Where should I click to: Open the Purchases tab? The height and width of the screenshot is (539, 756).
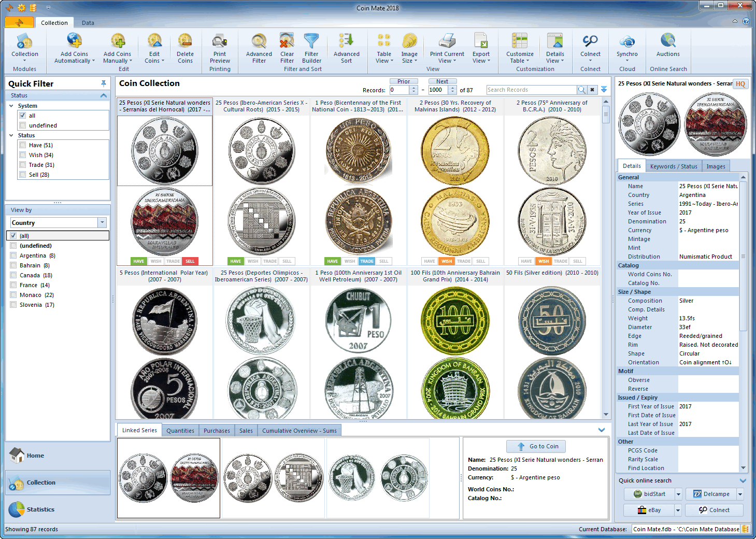pos(217,431)
